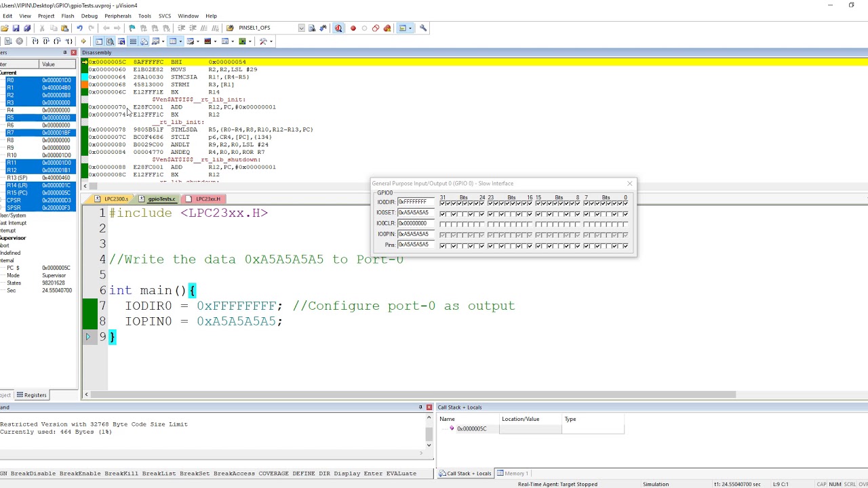This screenshot has height=488, width=868.
Task: Toggle the Registers Window icon
Action: 133,41
